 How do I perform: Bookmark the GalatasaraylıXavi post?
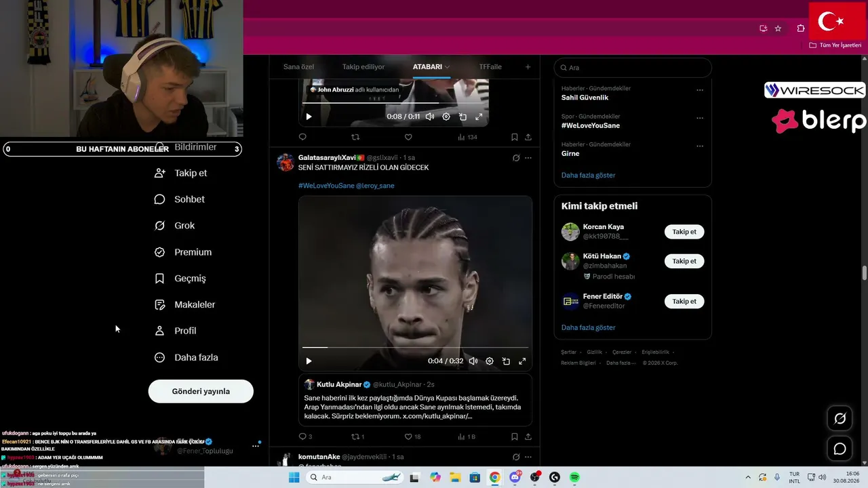pyautogui.click(x=515, y=437)
